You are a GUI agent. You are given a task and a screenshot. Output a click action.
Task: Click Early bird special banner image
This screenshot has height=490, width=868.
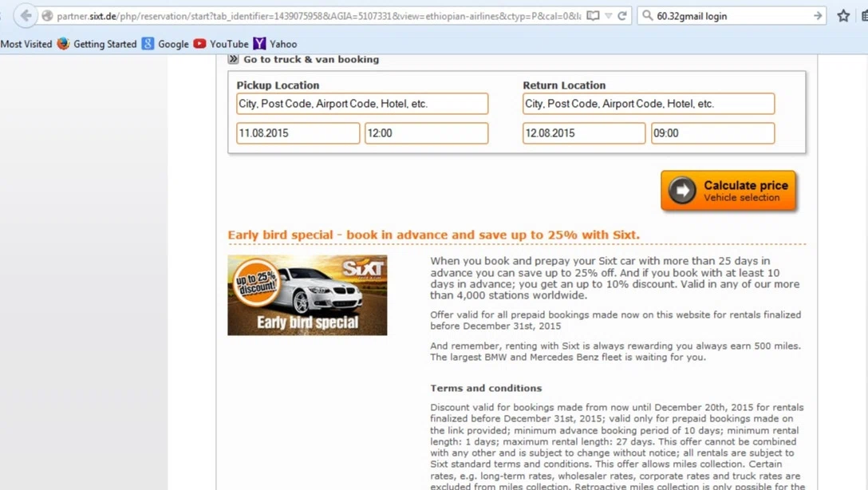(307, 295)
